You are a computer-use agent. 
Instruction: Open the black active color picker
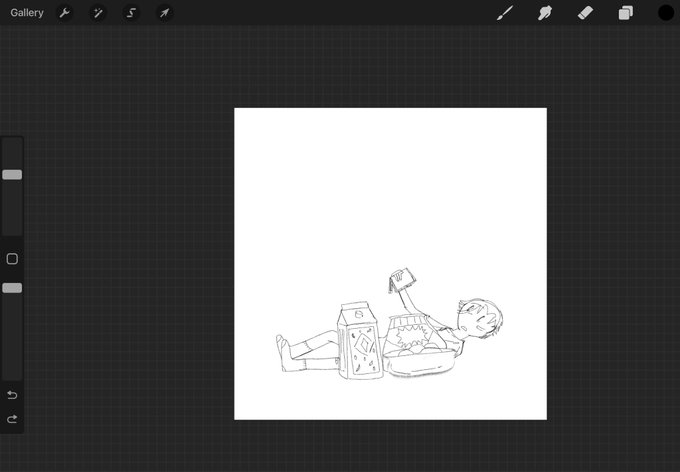click(x=666, y=13)
